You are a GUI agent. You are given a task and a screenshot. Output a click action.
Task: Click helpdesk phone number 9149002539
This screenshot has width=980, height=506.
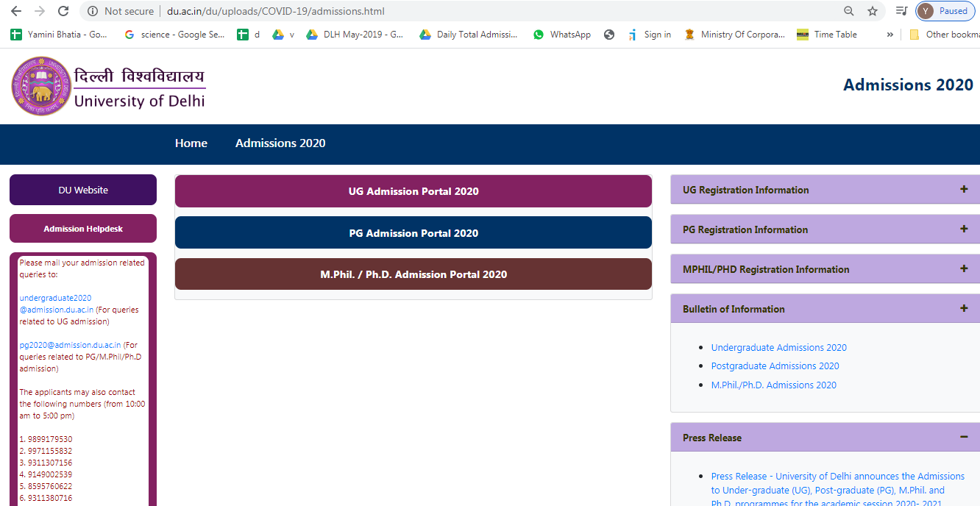[x=50, y=474]
